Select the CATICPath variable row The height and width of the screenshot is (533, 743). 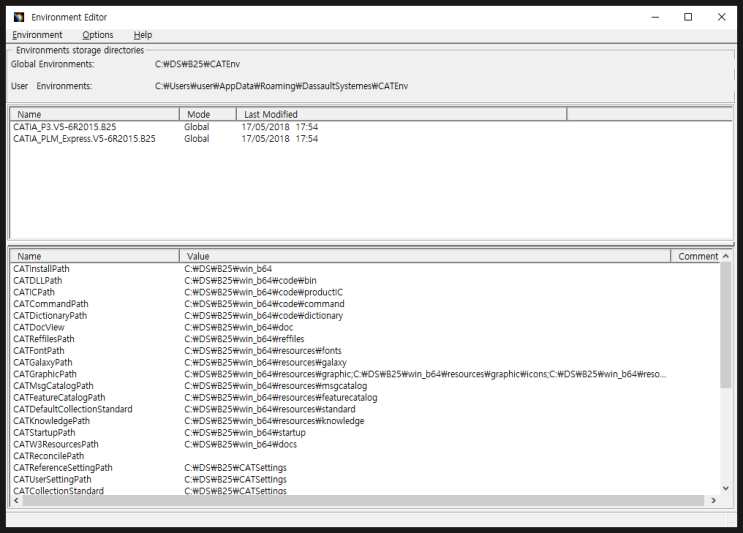34,292
